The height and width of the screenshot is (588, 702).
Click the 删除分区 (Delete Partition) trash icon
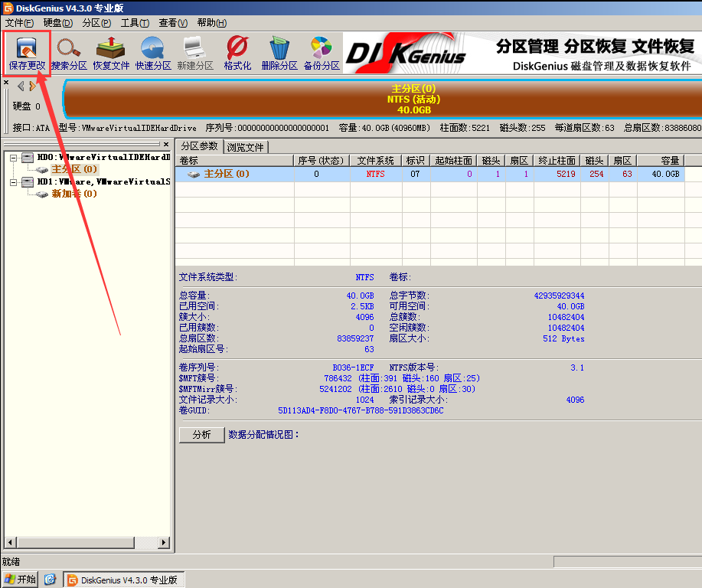(x=279, y=53)
